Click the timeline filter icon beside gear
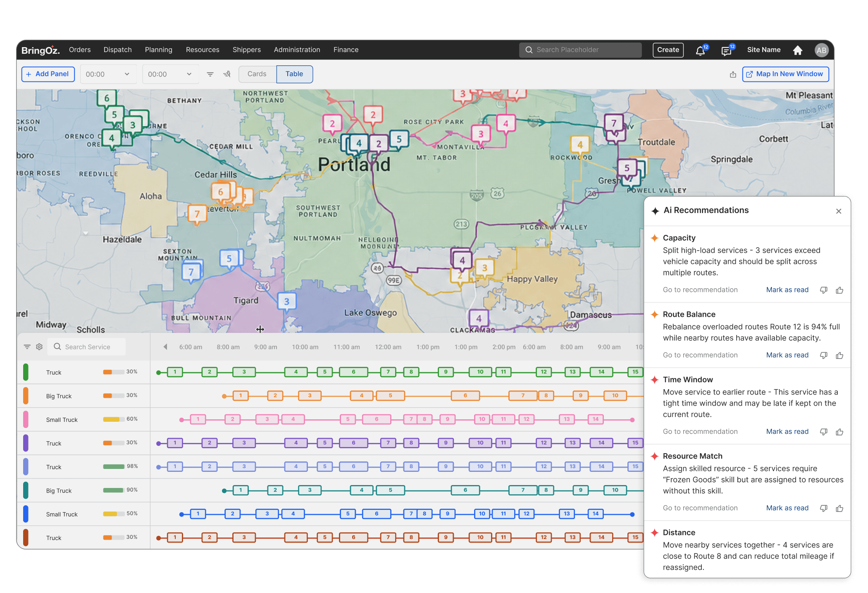Image resolution: width=868 pixels, height=593 pixels. click(x=27, y=347)
